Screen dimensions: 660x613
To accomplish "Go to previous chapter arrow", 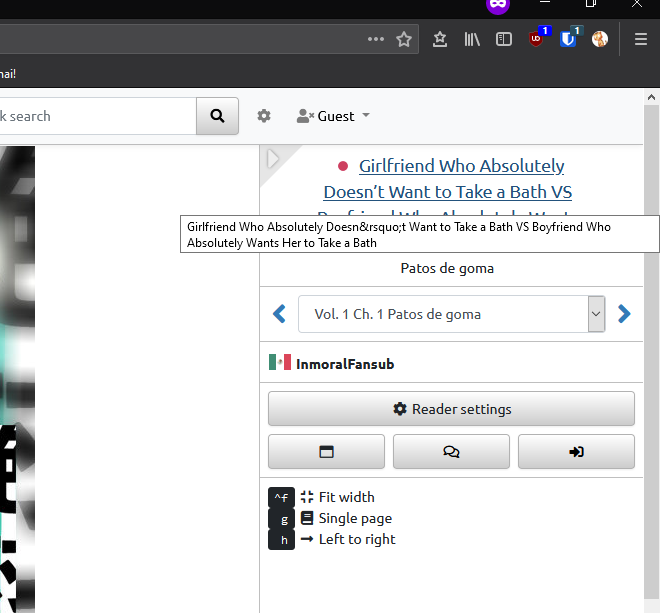I will (x=280, y=314).
